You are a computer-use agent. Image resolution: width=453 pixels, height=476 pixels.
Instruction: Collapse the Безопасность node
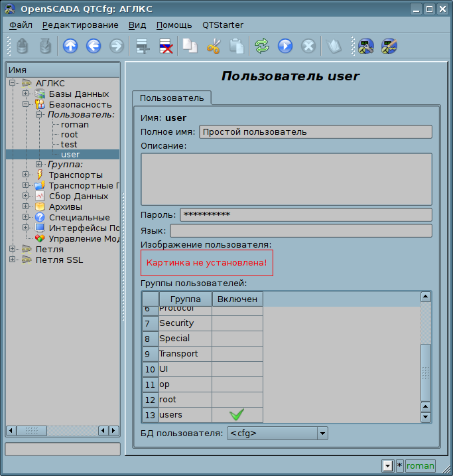point(25,104)
